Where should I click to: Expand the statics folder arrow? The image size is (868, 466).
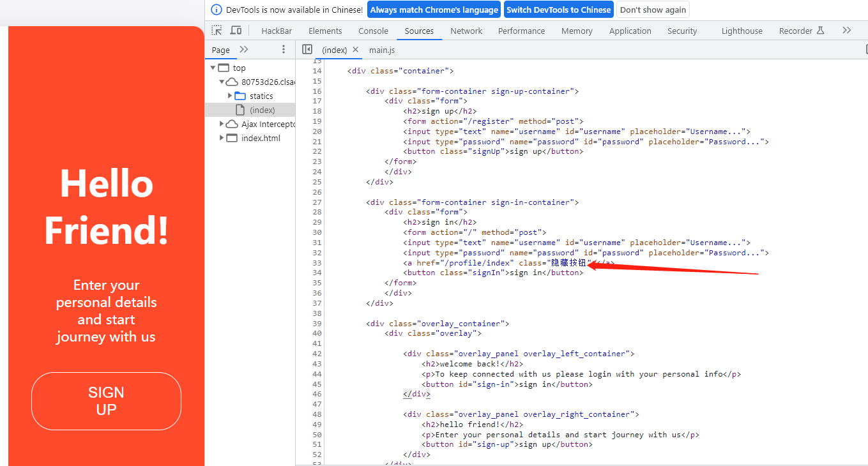tap(230, 96)
